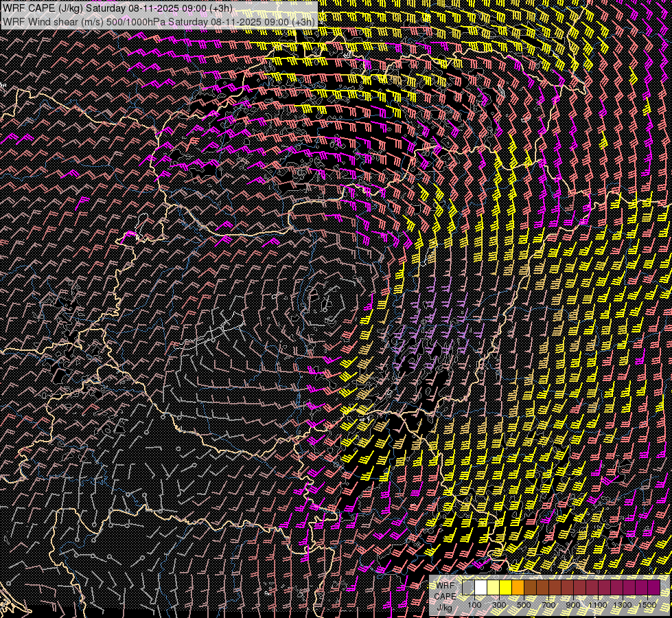
Task: Select the 1100 value on CAPE scale
Action: pos(598,604)
